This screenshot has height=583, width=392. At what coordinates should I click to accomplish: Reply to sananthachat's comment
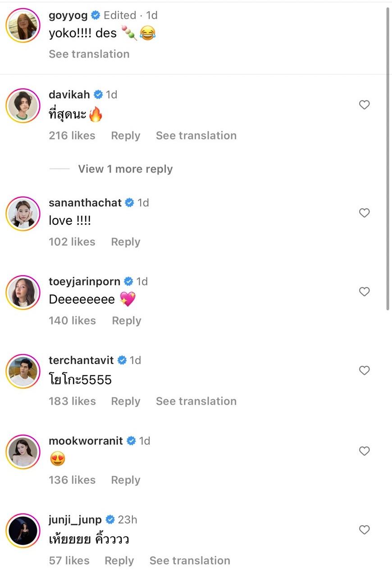(x=126, y=242)
